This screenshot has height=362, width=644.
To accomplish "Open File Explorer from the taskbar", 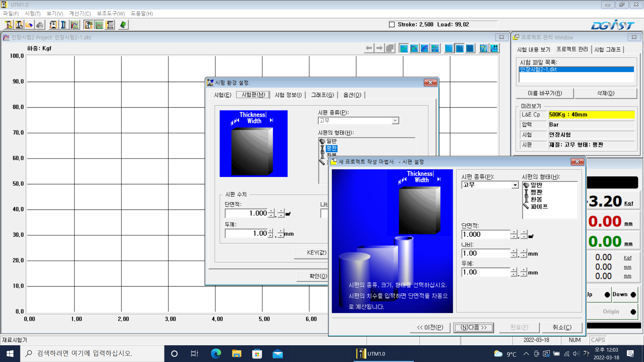I will tap(236, 354).
